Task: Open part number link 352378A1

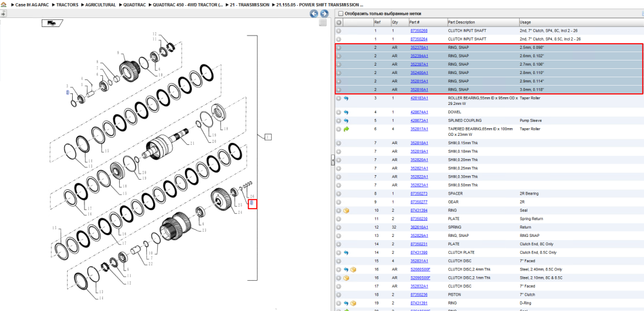Action: (419, 48)
